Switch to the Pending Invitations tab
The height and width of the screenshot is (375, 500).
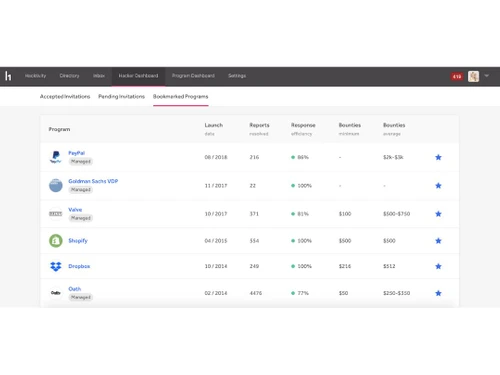[121, 96]
